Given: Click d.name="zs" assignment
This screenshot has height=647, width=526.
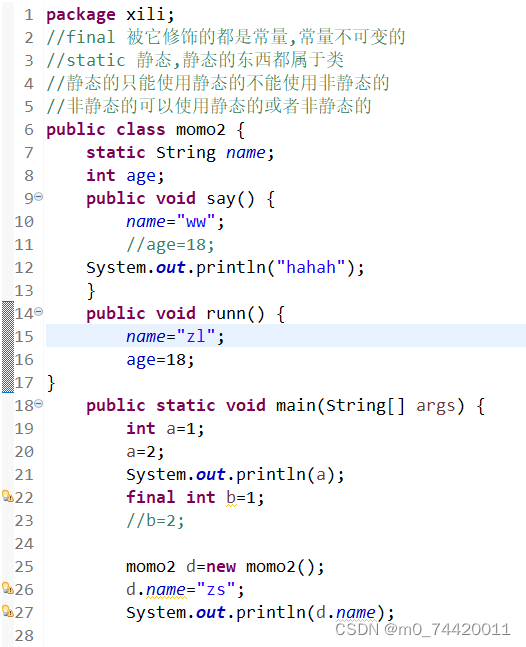Looking at the screenshot, I should [185, 590].
